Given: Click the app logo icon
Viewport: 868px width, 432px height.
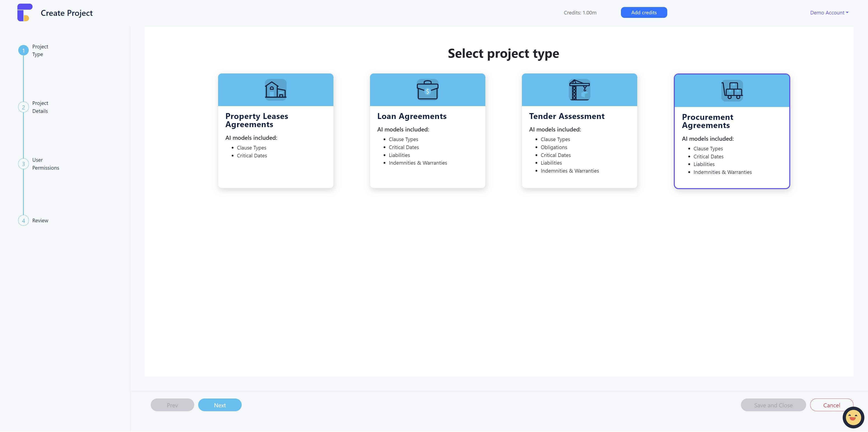Looking at the screenshot, I should tap(25, 12).
